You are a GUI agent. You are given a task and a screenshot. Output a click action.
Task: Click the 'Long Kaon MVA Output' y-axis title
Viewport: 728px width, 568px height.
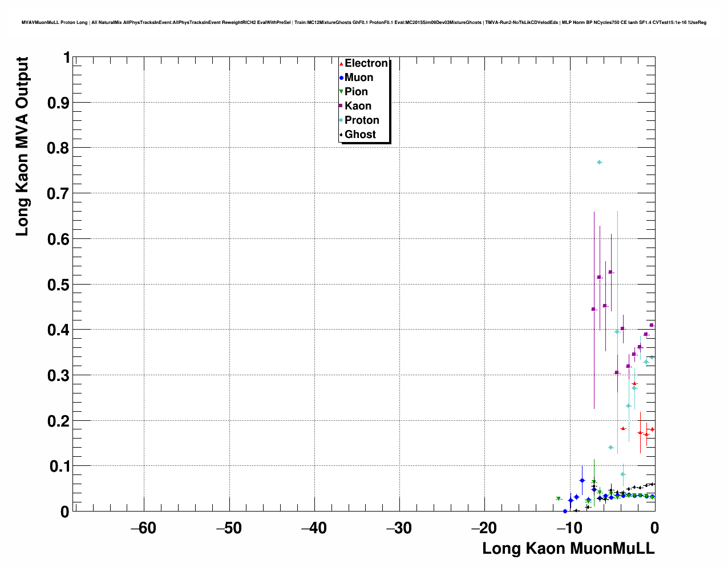(22, 147)
